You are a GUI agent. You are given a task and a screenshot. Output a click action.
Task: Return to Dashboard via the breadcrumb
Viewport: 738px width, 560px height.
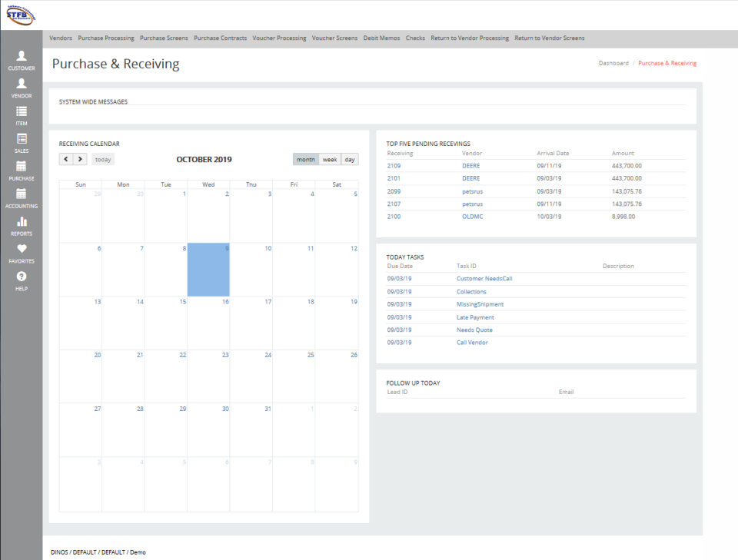[x=613, y=64]
